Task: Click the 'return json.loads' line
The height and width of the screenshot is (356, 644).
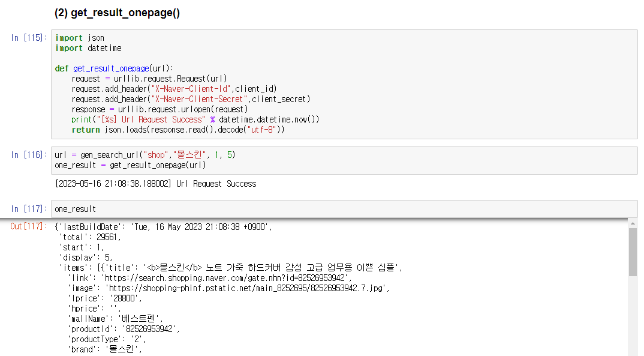Action: [178, 130]
